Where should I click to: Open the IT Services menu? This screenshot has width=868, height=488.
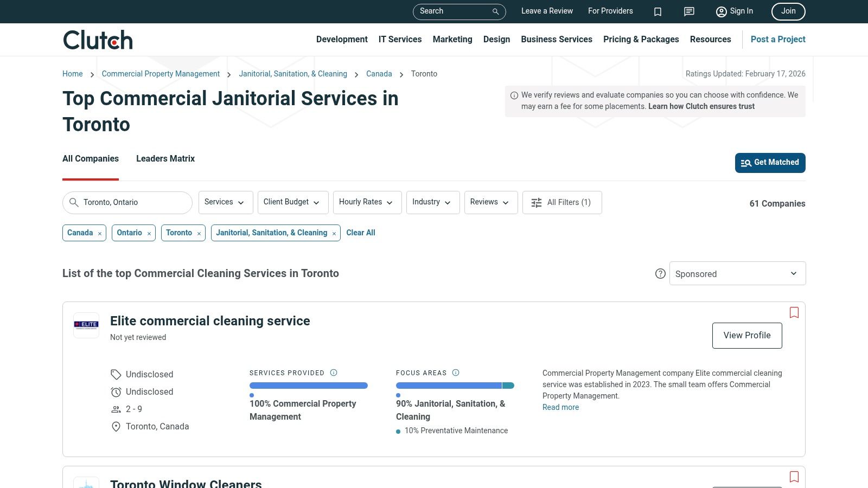point(400,39)
